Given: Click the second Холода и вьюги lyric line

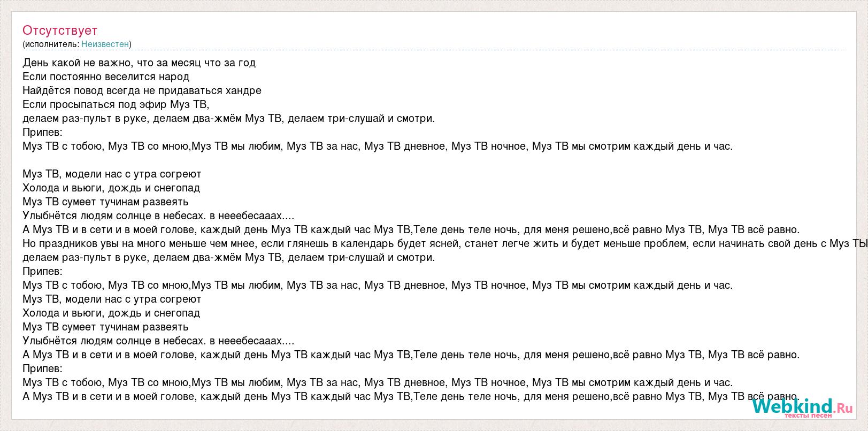Looking at the screenshot, I should pos(111,313).
